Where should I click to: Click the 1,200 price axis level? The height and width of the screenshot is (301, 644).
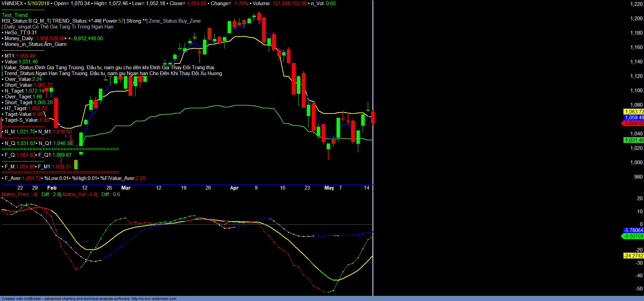coord(636,19)
